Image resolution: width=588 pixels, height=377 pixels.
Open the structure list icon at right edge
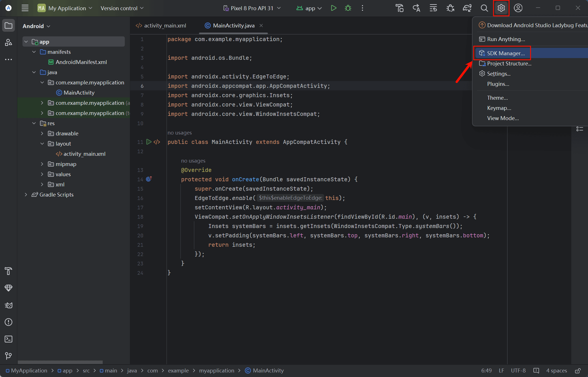pyautogui.click(x=580, y=129)
